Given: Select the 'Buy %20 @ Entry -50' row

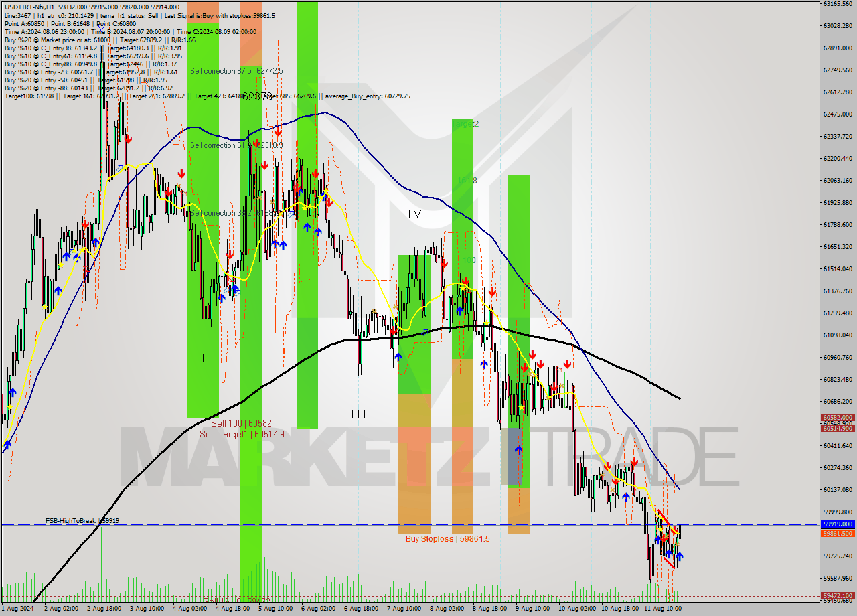Looking at the screenshot, I should pyautogui.click(x=86, y=80).
